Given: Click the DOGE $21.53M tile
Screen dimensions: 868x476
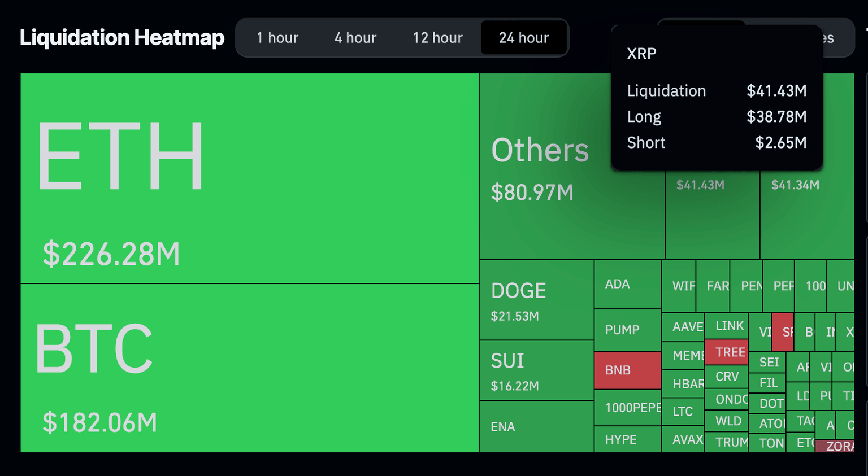Looking at the screenshot, I should coord(536,300).
